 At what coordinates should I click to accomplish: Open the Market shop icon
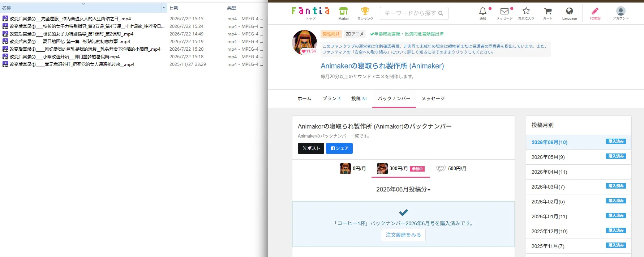[343, 11]
